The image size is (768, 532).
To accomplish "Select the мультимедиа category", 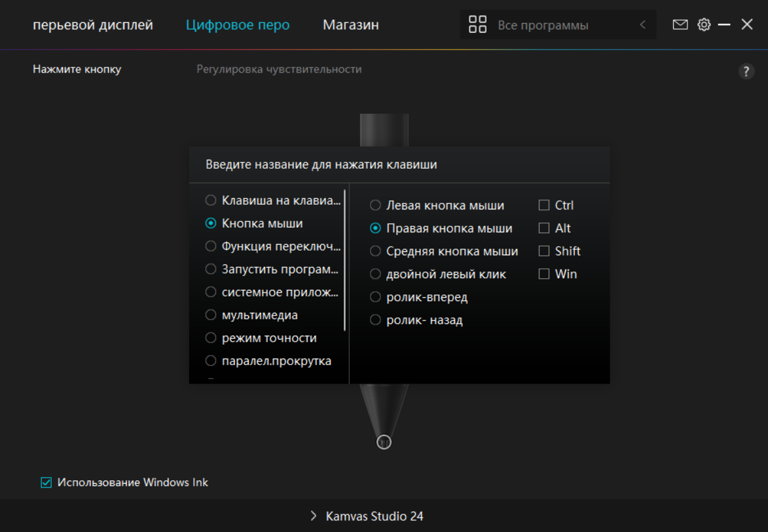I will click(x=211, y=315).
